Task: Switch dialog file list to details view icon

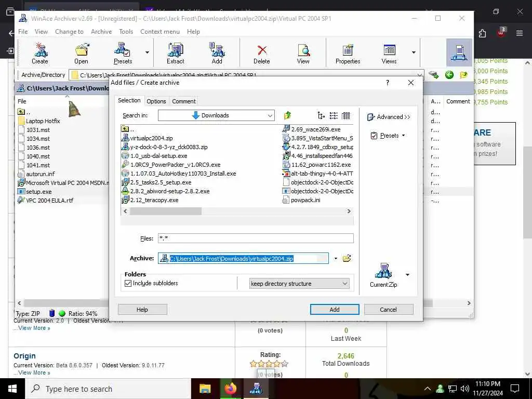Action: pos(345,116)
